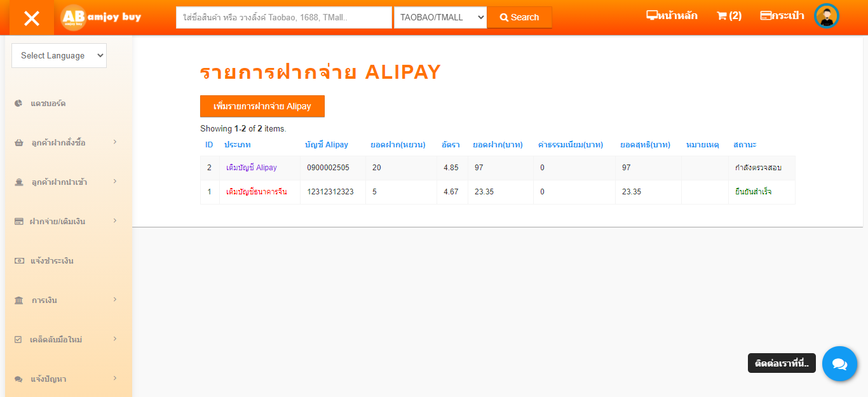Image resolution: width=868 pixels, height=397 pixels.
Task: Open the Select Language dropdown
Action: pos(59,55)
